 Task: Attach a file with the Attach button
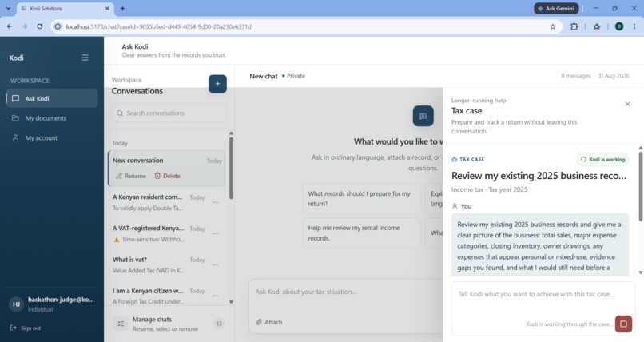269,322
